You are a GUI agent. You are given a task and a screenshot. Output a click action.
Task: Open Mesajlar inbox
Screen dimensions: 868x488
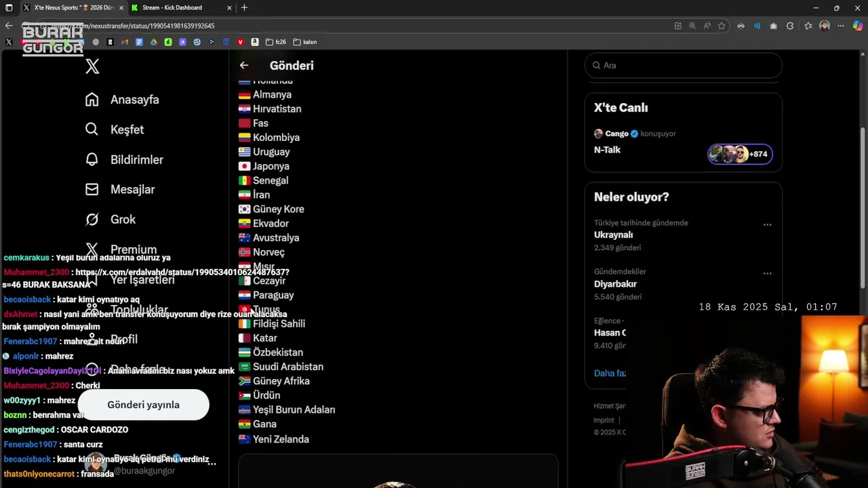point(120,189)
